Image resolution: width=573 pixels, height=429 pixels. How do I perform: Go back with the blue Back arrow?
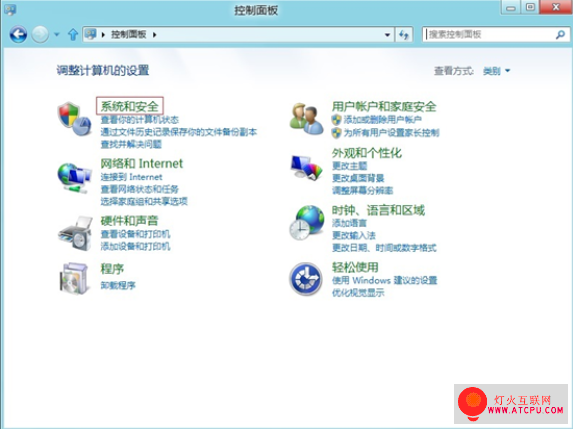click(18, 35)
